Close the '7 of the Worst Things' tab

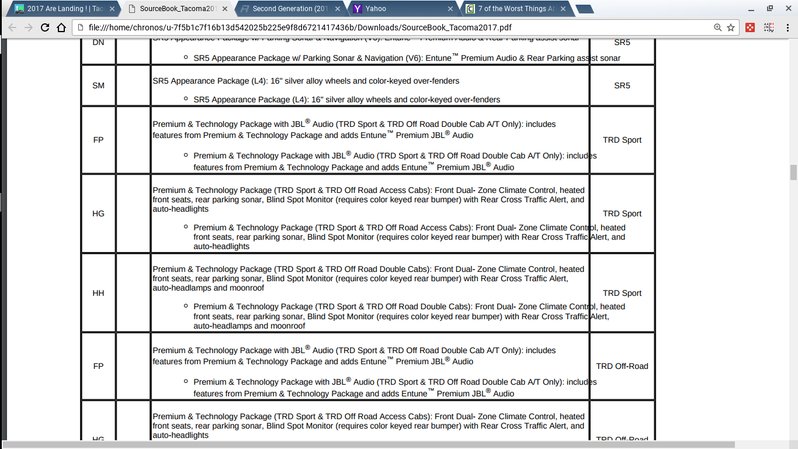(x=563, y=9)
